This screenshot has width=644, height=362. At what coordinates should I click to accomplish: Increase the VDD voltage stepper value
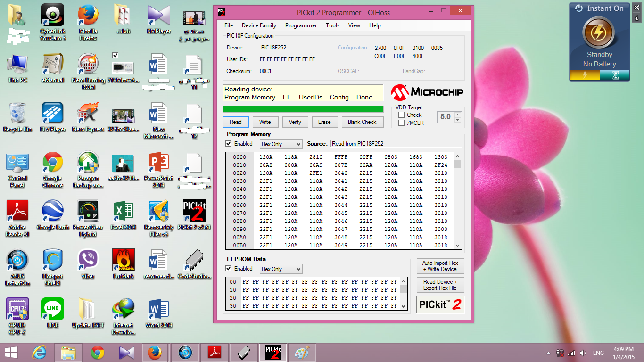click(x=457, y=114)
